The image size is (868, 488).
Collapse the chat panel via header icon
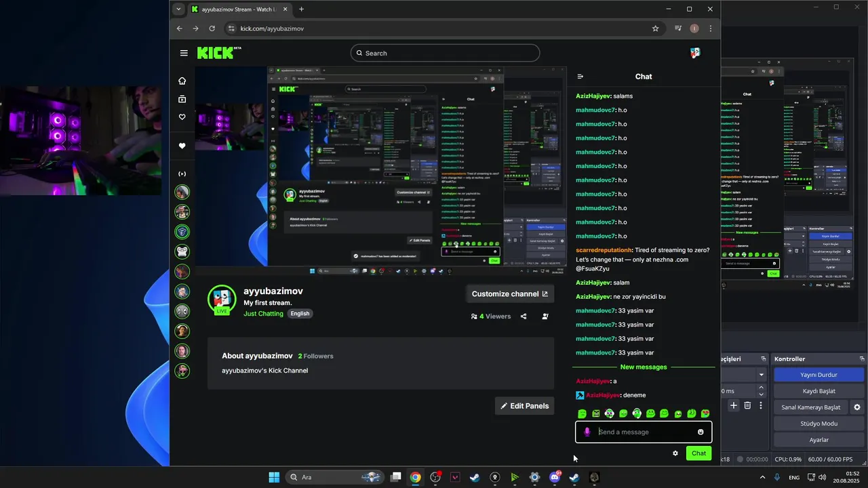pyautogui.click(x=580, y=77)
